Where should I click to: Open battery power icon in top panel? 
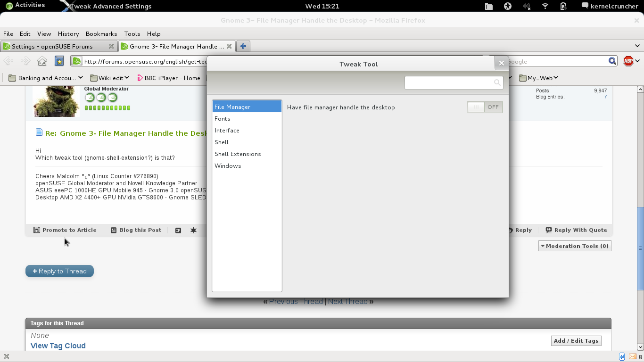(563, 6)
